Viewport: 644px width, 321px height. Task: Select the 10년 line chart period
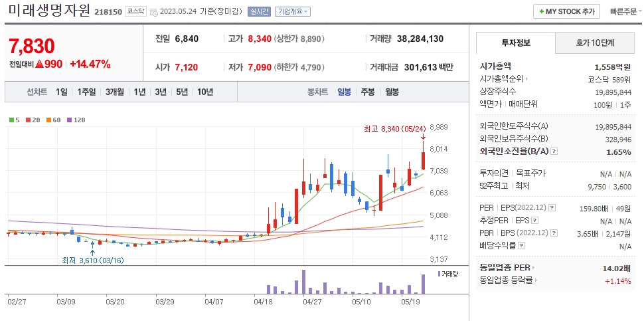point(205,92)
